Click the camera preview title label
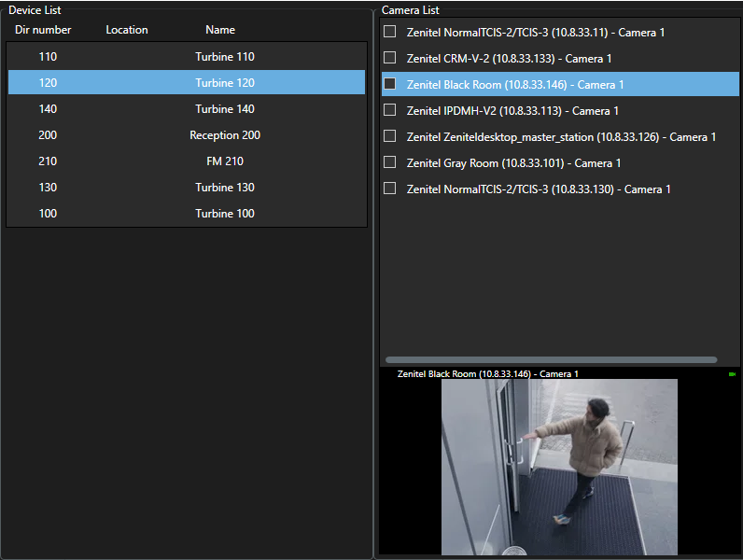 (487, 374)
